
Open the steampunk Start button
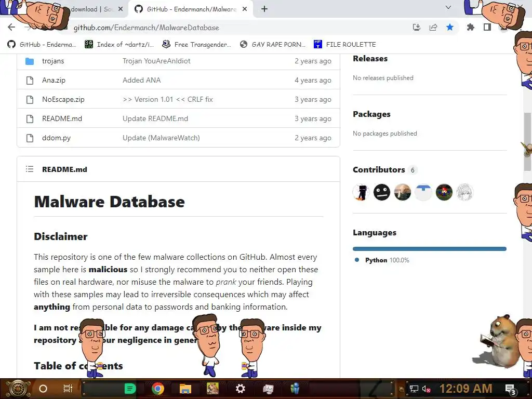point(17,389)
